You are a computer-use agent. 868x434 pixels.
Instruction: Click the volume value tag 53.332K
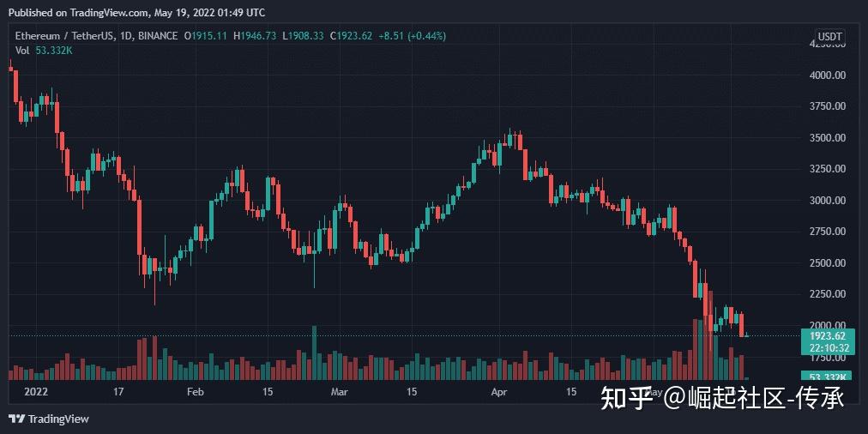[x=828, y=377]
